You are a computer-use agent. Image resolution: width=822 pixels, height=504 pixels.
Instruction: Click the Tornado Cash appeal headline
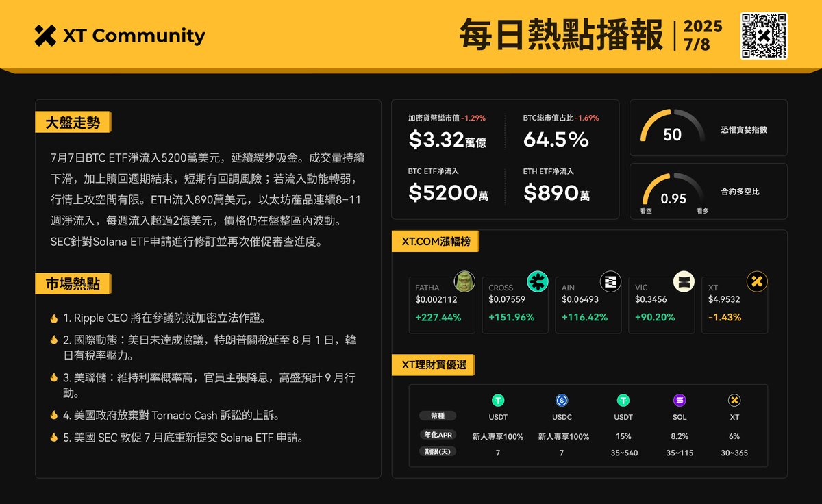tap(171, 415)
